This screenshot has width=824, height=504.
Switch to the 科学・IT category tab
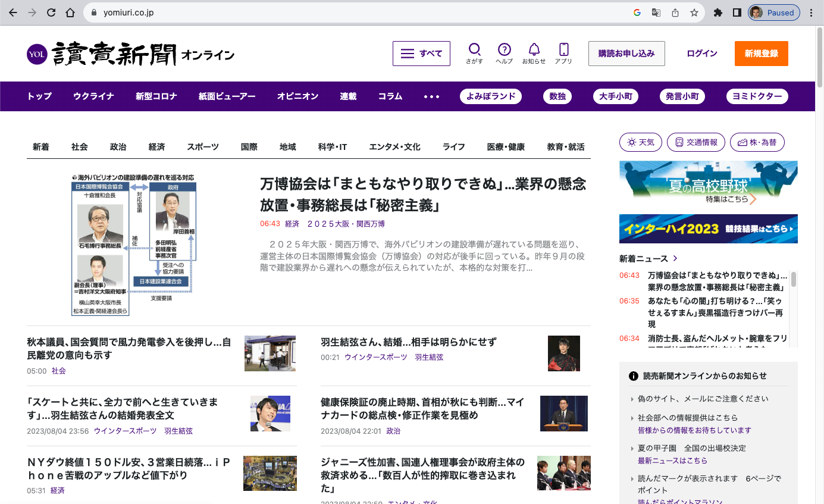[333, 147]
